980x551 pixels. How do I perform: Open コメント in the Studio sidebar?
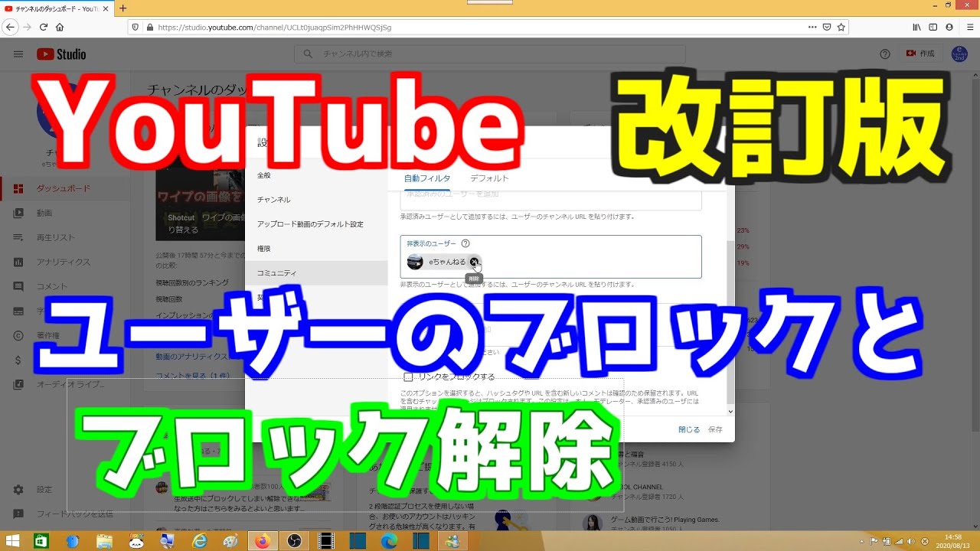tap(64, 286)
